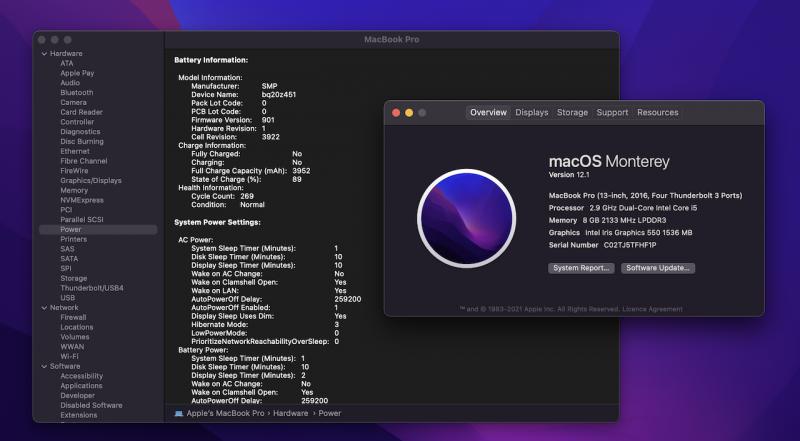The image size is (800, 441).
Task: Collapse the Software section in the sidebar
Action: coord(44,366)
